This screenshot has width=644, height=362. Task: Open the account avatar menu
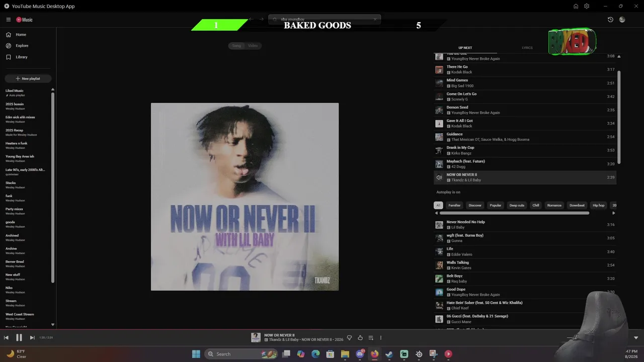click(622, 20)
